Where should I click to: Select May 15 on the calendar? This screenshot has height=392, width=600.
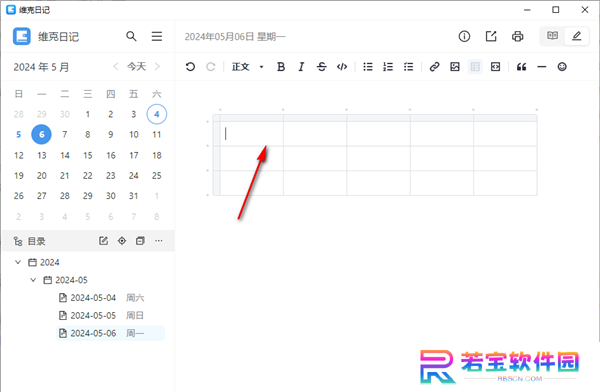88,155
